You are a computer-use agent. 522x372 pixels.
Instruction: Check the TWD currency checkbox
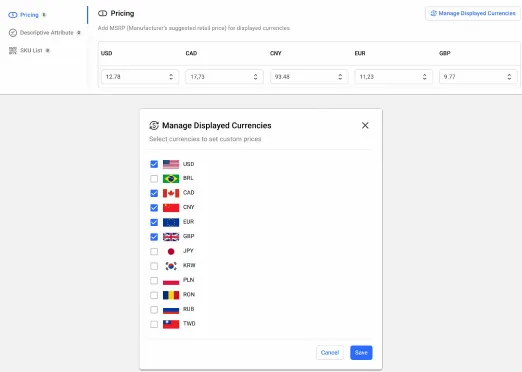click(154, 324)
